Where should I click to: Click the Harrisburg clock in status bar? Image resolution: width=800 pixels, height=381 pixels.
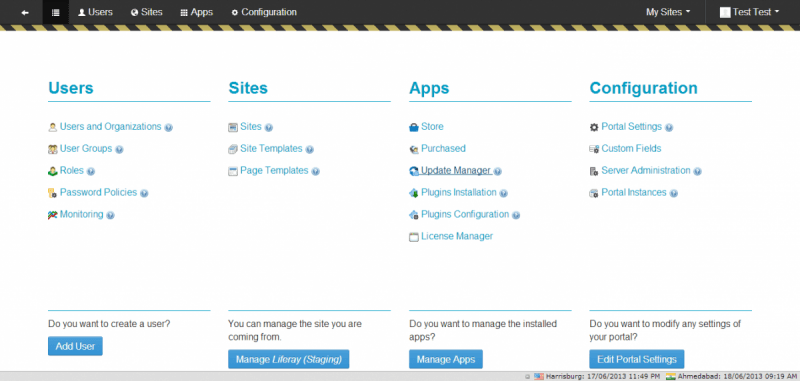tap(597, 376)
